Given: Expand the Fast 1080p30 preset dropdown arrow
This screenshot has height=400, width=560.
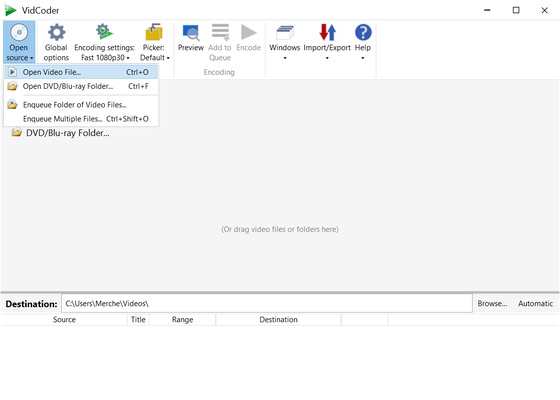Looking at the screenshot, I should [128, 58].
